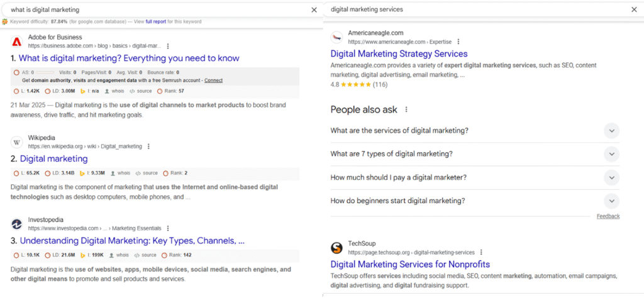Clear the 'digital marketing services' search box
644x298 pixels.
[x=634, y=9]
